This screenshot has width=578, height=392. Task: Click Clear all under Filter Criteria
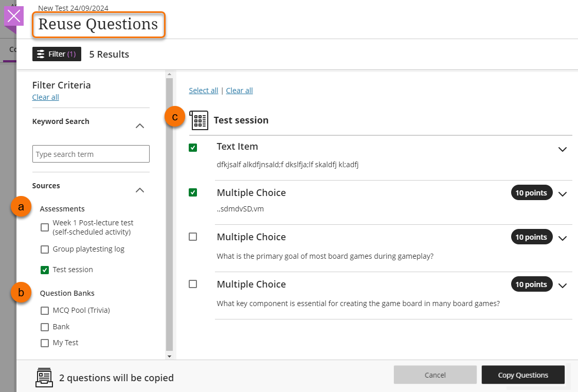point(45,97)
